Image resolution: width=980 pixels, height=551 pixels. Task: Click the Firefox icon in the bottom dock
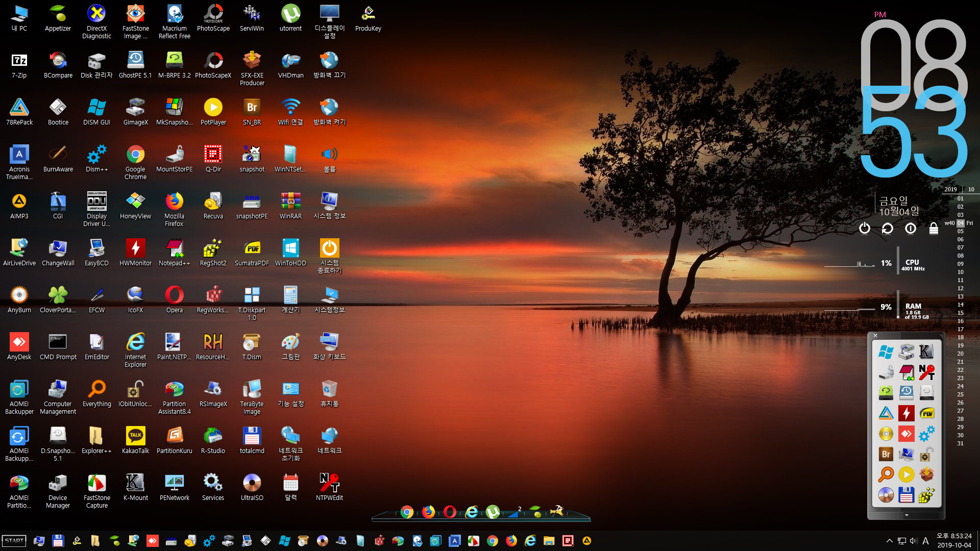(428, 512)
